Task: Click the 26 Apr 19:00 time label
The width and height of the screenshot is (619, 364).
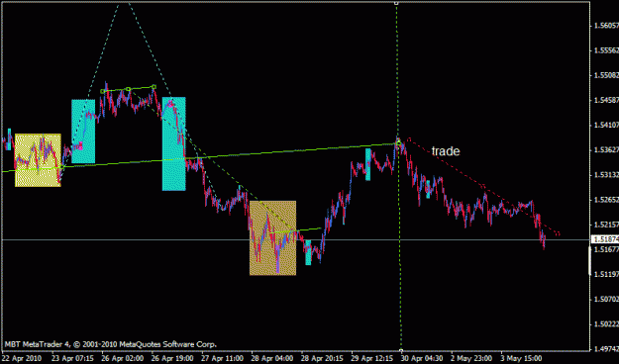Action: [172, 358]
